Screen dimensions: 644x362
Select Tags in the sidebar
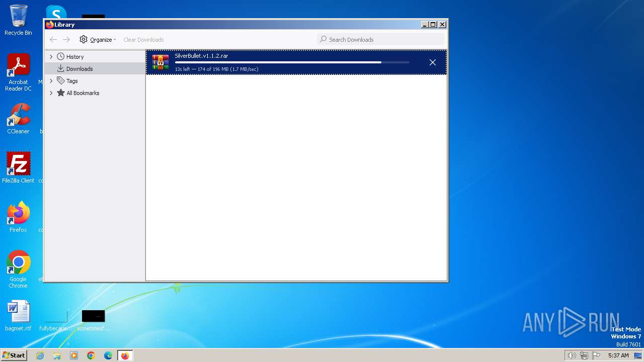[72, 81]
